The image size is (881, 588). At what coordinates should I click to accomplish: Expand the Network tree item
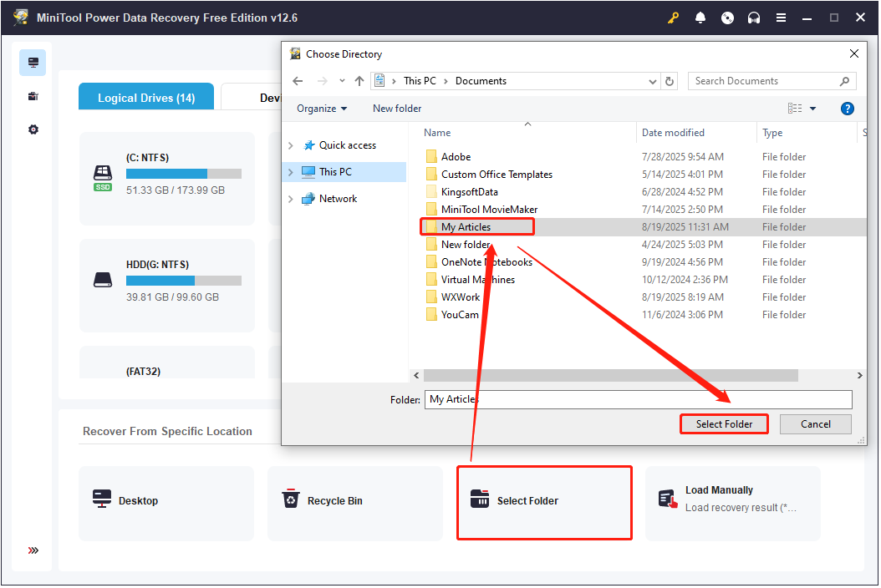tap(291, 198)
